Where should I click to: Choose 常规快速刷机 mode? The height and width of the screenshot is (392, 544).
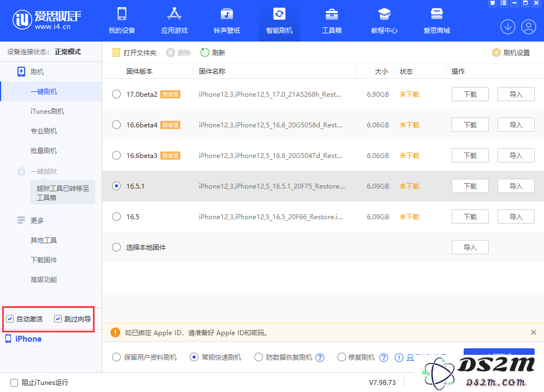coord(194,357)
